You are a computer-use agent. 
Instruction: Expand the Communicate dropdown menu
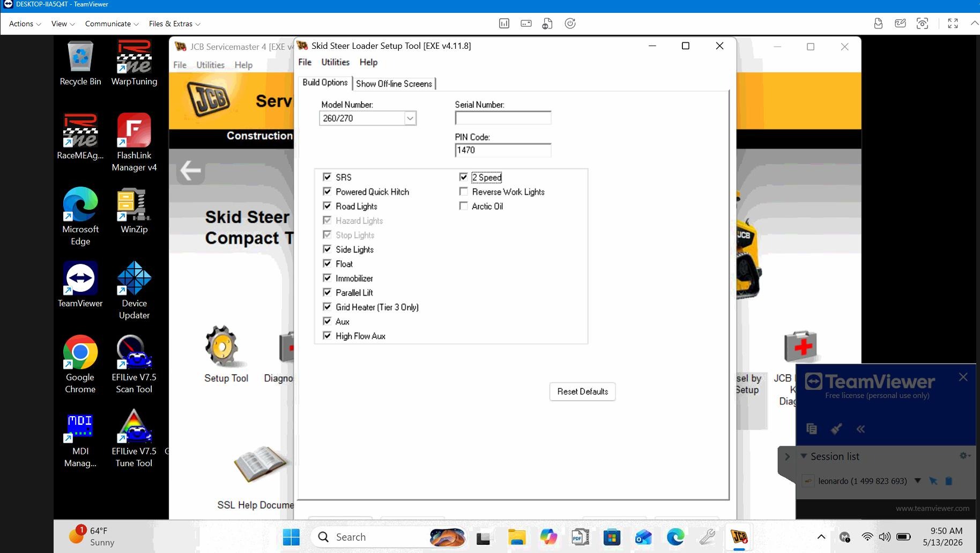[112, 24]
